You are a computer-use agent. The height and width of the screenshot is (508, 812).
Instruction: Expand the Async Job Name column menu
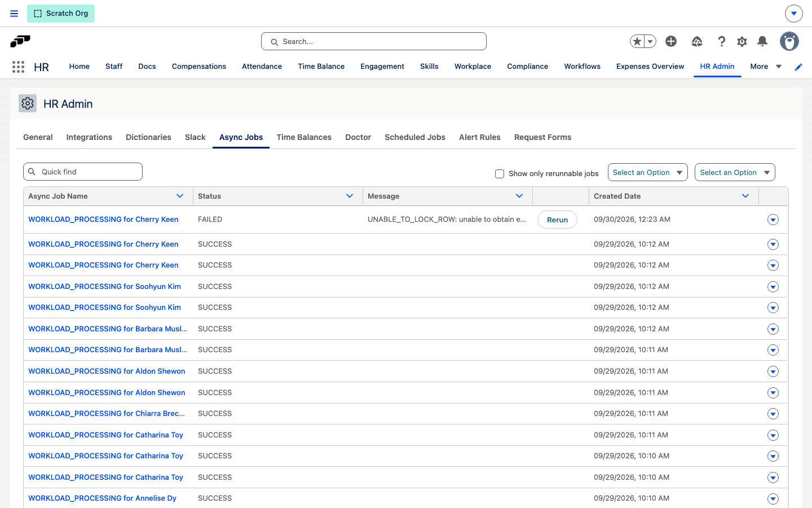click(180, 196)
